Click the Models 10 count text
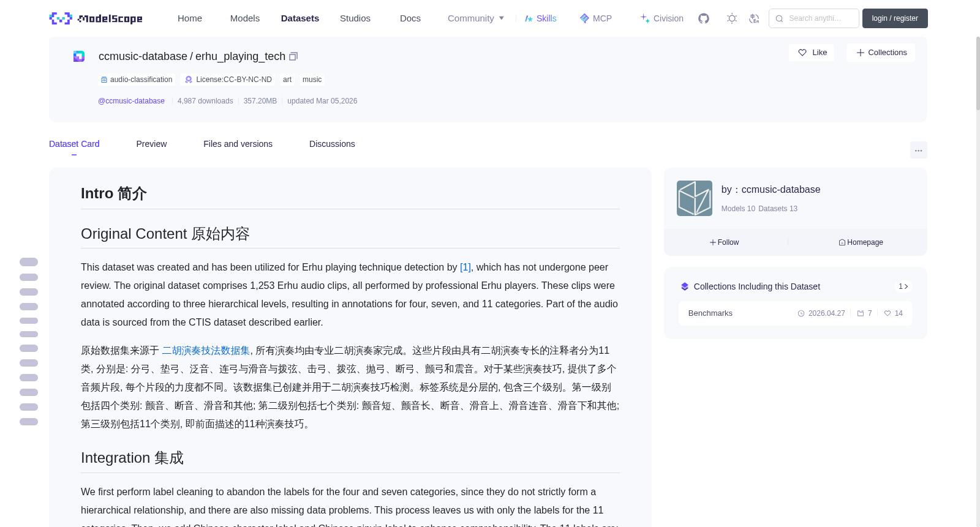Image resolution: width=980 pixels, height=527 pixels. (x=738, y=209)
